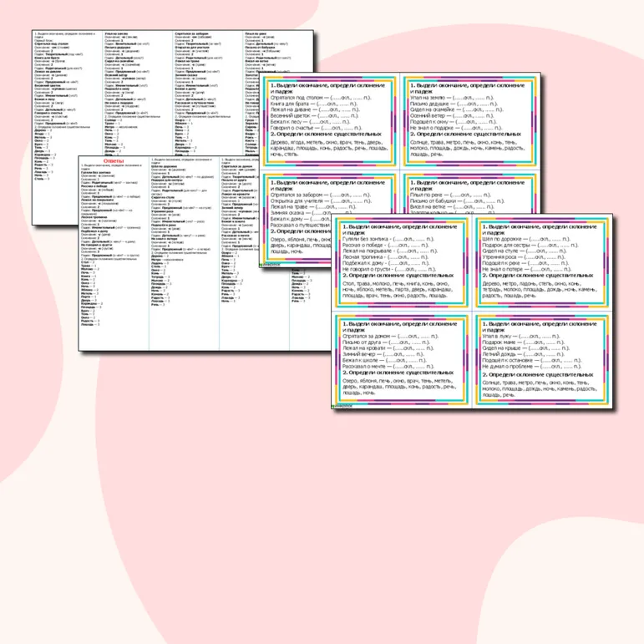This screenshot has height=644, width=644.
Task: Click the word list starting 'Дерево, ягода, метель'
Action: point(329,149)
